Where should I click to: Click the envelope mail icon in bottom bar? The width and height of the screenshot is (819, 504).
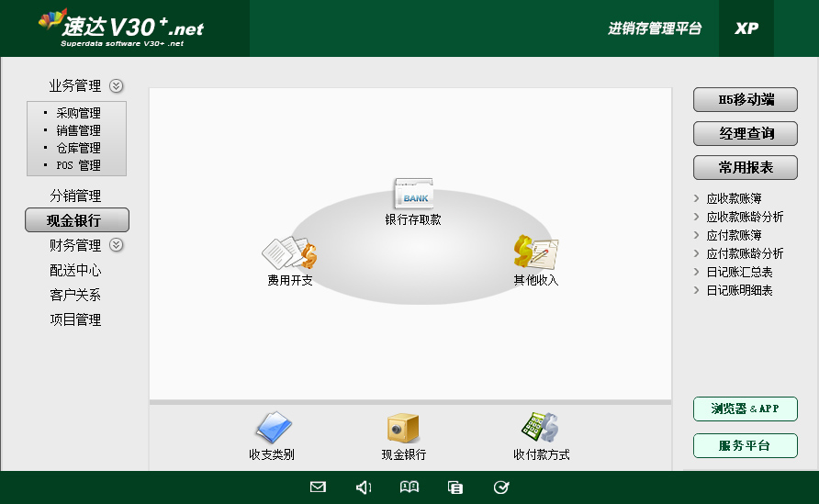[x=318, y=487]
